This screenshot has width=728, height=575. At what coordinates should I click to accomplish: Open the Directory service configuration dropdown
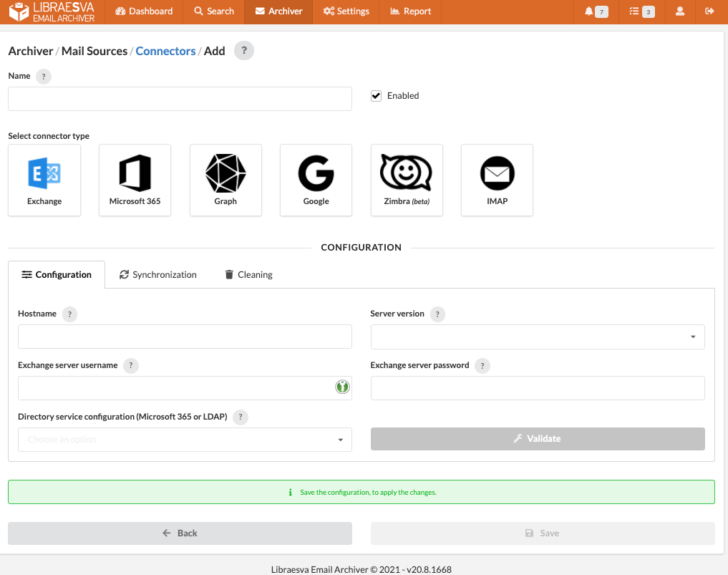[185, 440]
